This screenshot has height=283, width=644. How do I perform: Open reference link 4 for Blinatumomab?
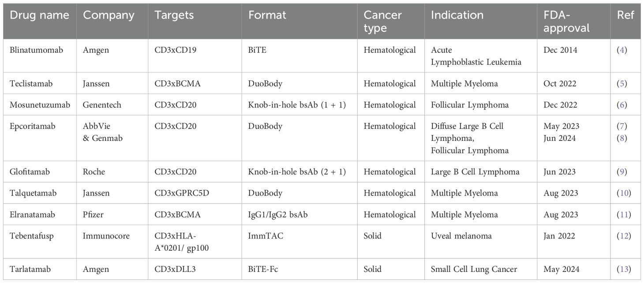point(623,50)
